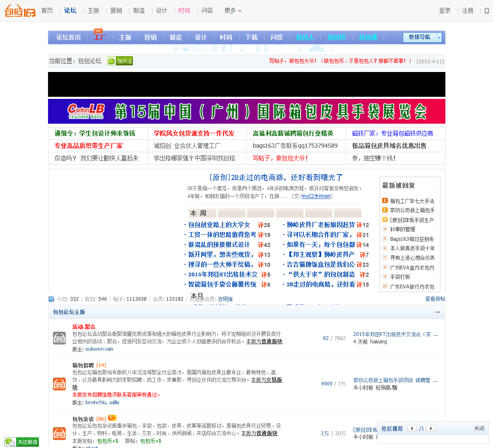
Task: Open ad link 磁铁厂家：专业箱包磁铁供应商
Action: [392, 133]
